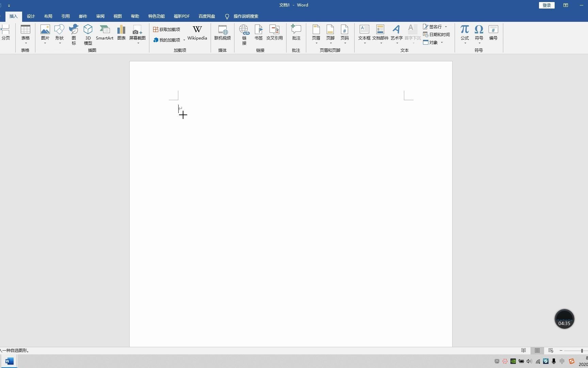Expand the 我的加载项 dropdown arrow
The image size is (588, 368).
184,40
